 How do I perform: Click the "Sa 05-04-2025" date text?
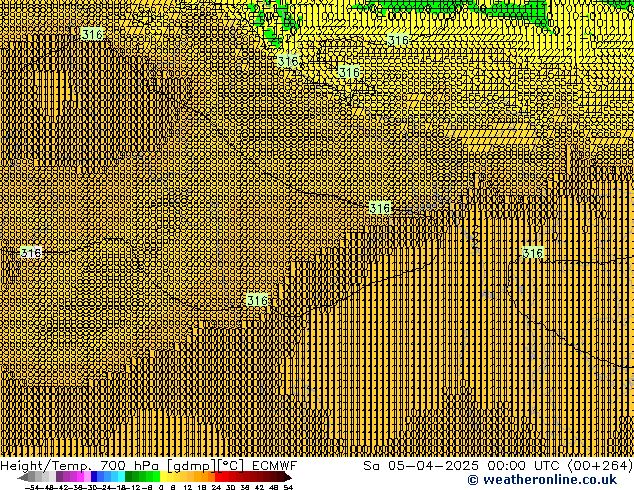(x=421, y=466)
